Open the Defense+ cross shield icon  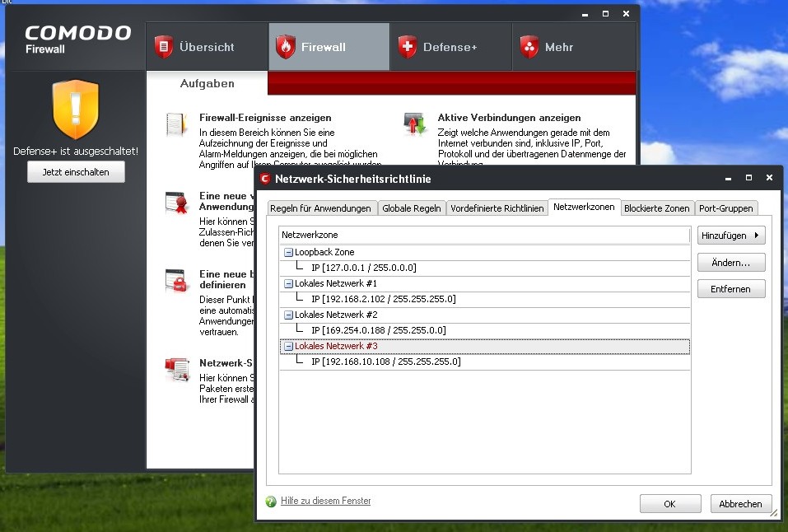pos(408,47)
